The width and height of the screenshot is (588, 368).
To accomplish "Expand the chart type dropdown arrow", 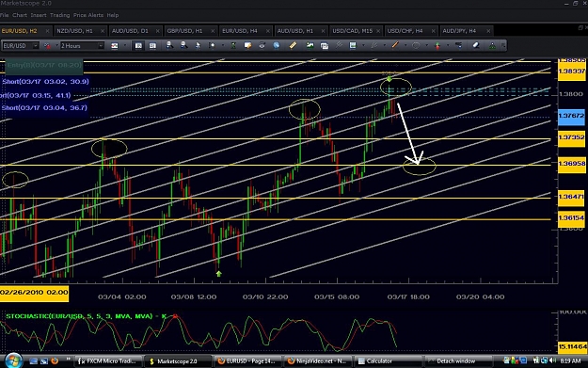I will click(x=125, y=46).
